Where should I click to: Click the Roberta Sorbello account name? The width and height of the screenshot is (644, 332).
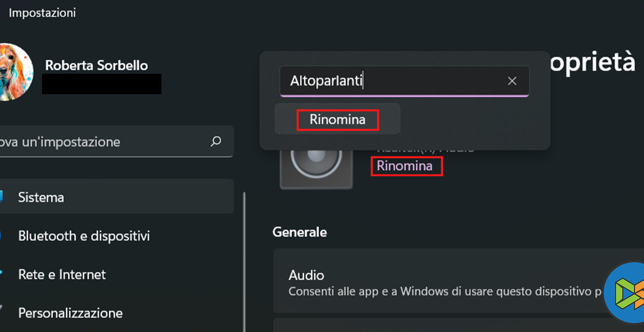point(97,65)
